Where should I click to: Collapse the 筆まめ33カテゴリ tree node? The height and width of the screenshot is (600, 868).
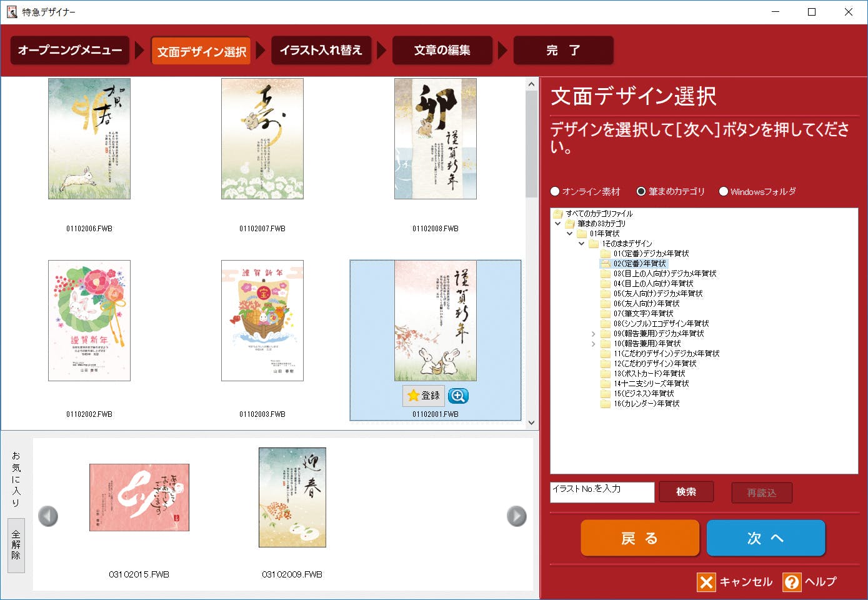(x=558, y=224)
